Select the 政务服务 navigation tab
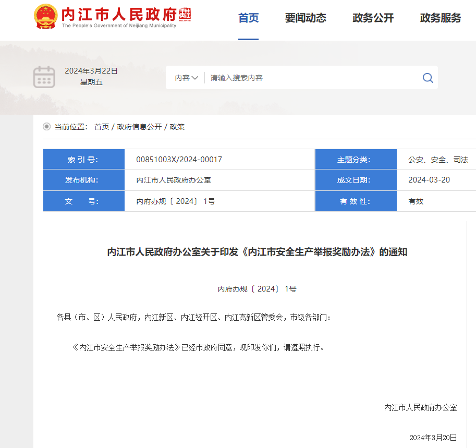 441,18
